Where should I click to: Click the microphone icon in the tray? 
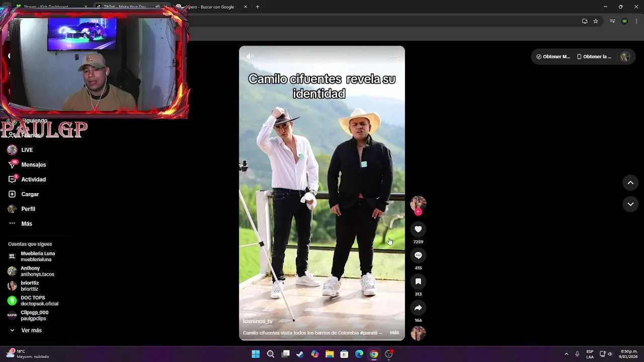(x=577, y=354)
